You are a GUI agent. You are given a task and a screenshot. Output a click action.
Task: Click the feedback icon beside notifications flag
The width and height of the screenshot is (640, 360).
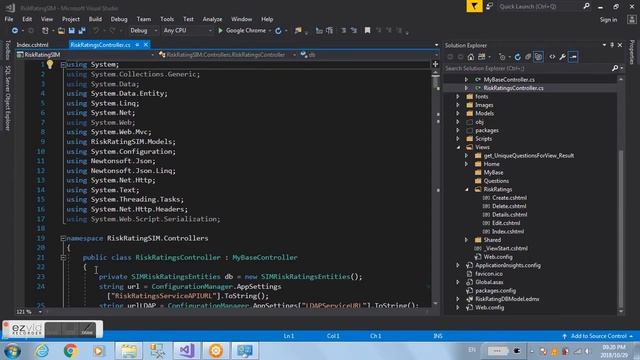click(489, 6)
